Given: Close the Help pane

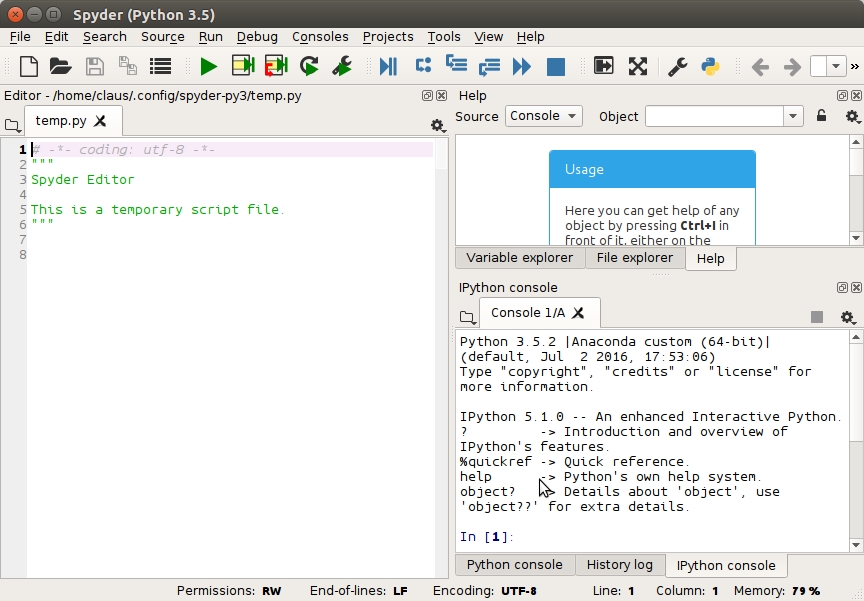Looking at the screenshot, I should pyautogui.click(x=856, y=95).
